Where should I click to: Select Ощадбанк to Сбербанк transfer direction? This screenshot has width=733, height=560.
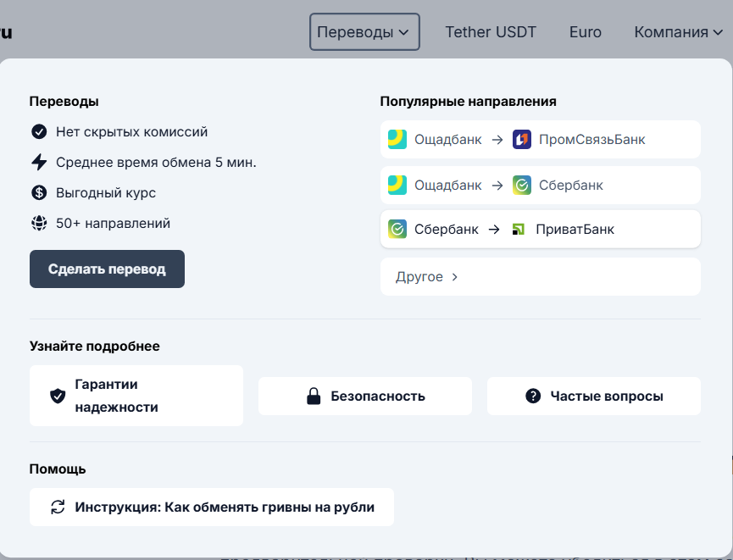click(x=540, y=186)
